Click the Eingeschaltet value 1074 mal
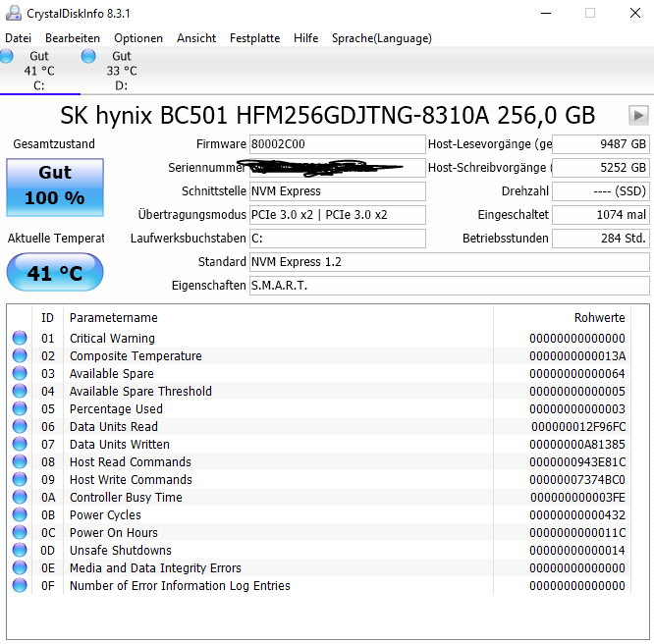This screenshot has width=654, height=644. pos(601,215)
